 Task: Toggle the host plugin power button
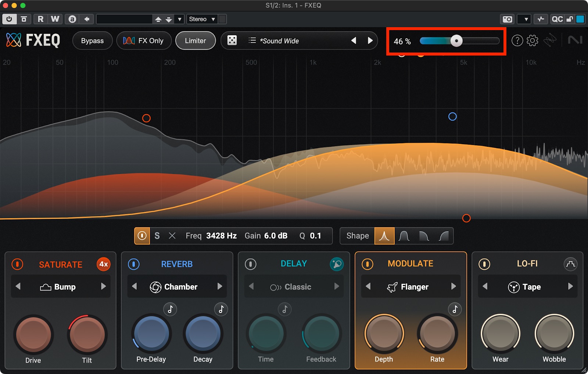(9, 19)
